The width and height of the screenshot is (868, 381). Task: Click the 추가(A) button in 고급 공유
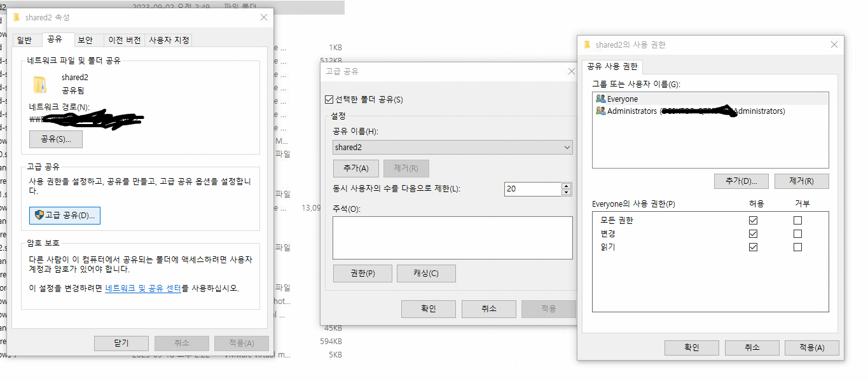pos(356,168)
